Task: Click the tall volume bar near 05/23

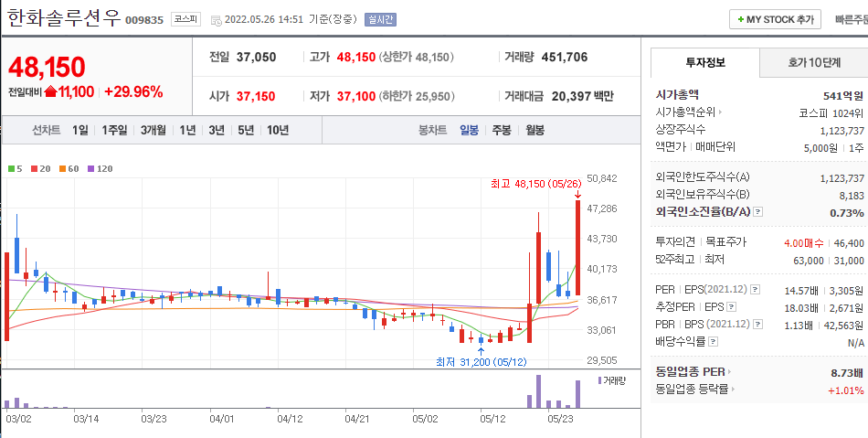Action: click(x=538, y=391)
